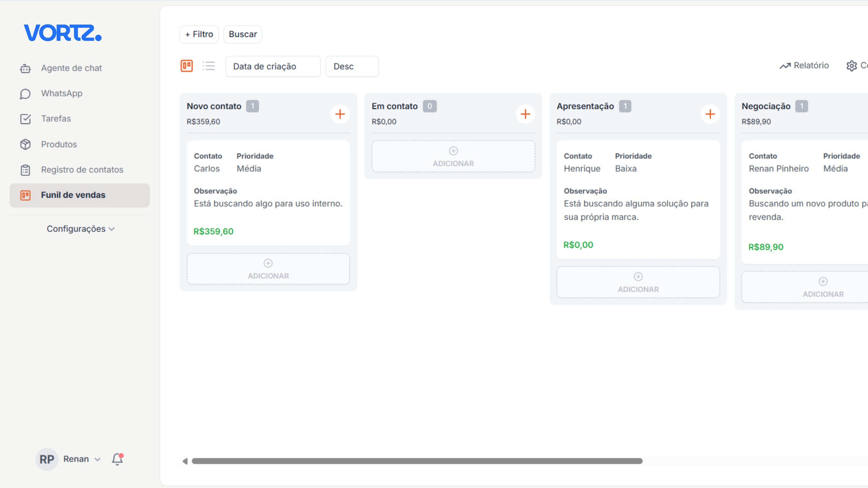
Task: Click the horizontal scrollbar at the bottom
Action: coord(418,461)
